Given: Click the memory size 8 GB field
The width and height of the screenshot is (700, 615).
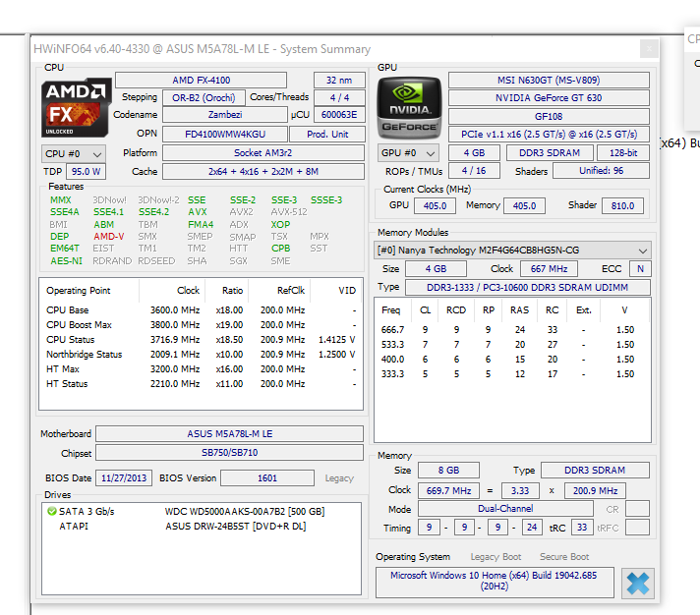Looking at the screenshot, I should [x=448, y=470].
